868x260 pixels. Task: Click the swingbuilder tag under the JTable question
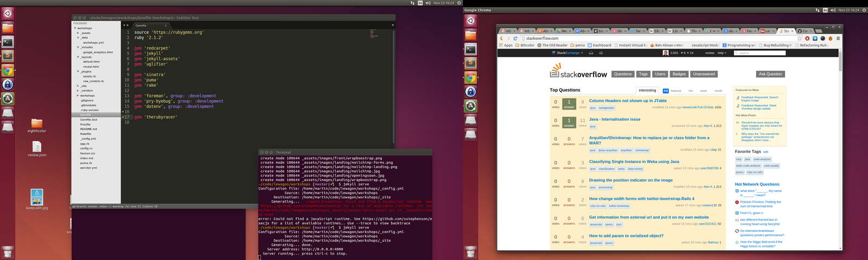(607, 108)
